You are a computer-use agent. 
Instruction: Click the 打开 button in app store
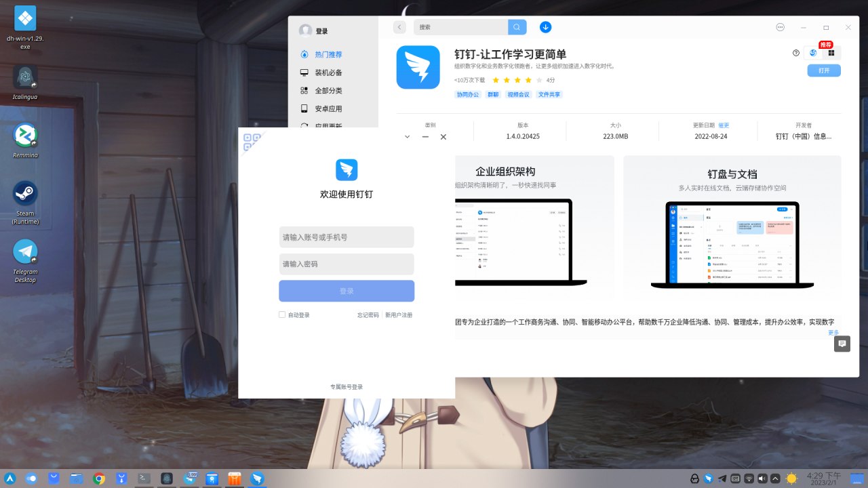tap(824, 70)
